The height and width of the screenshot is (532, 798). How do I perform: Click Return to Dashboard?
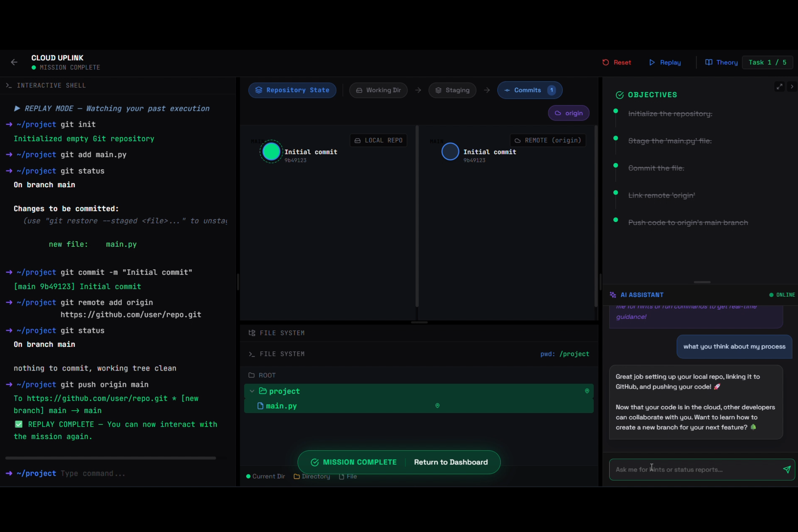coord(451,462)
